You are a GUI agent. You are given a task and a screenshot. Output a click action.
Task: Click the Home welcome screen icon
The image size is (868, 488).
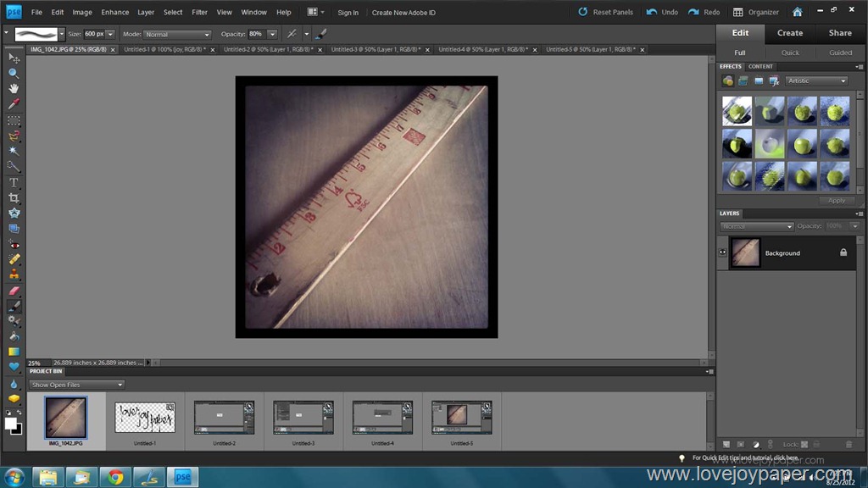coord(797,12)
